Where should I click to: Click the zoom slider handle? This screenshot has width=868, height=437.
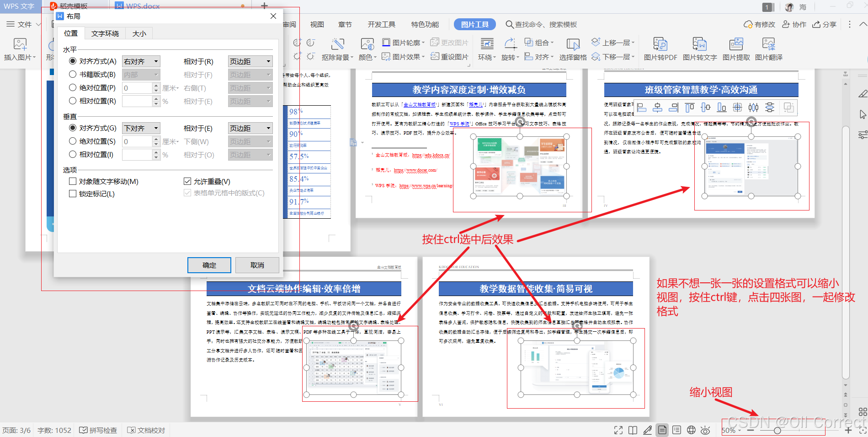point(777,431)
